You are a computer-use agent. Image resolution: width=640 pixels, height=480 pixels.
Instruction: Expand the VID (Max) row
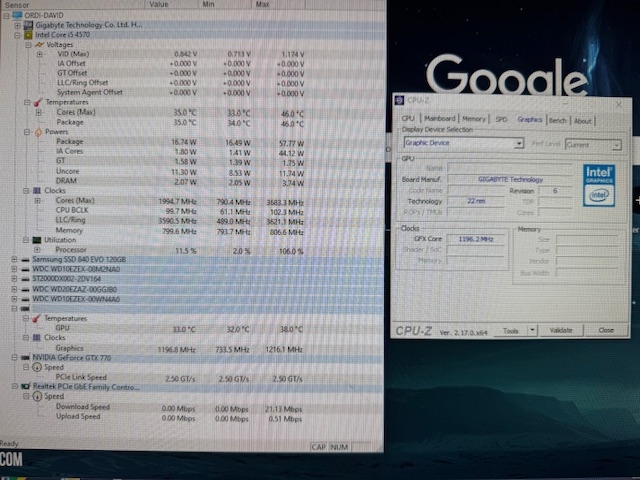40,54
